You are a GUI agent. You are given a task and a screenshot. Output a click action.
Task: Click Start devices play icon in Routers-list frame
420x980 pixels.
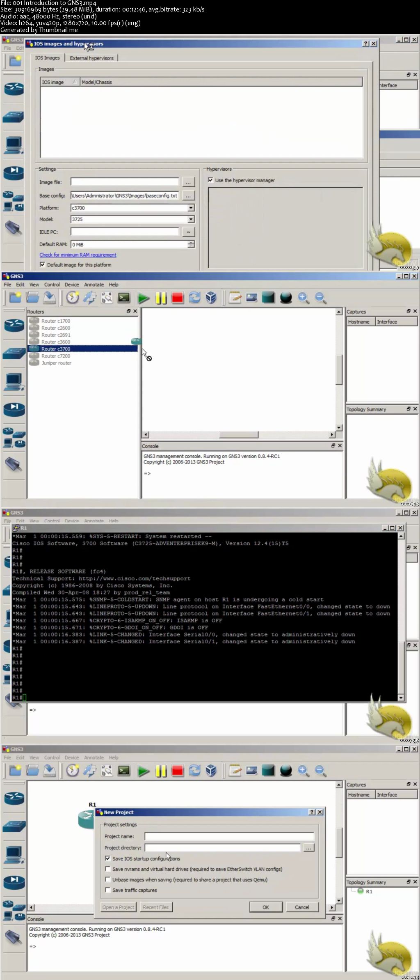tap(143, 298)
